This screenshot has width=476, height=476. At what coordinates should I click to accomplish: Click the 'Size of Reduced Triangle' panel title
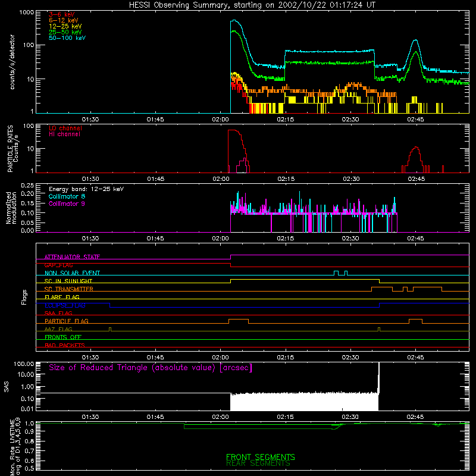coord(151,368)
